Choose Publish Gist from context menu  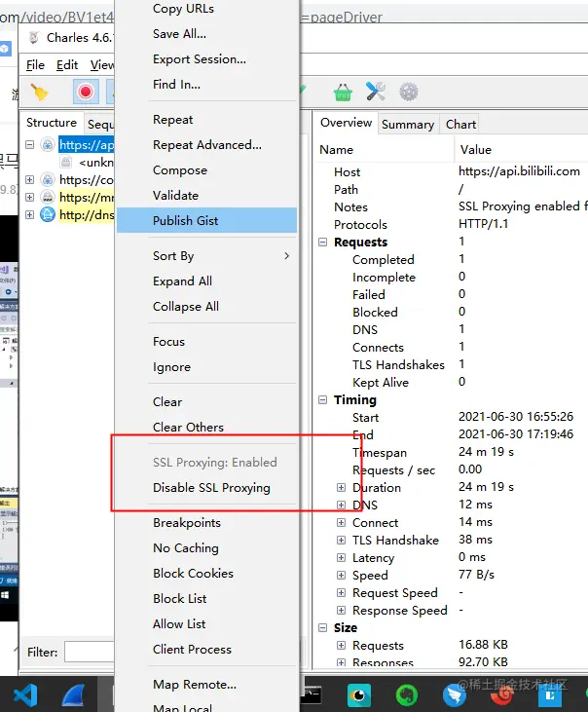207,221
